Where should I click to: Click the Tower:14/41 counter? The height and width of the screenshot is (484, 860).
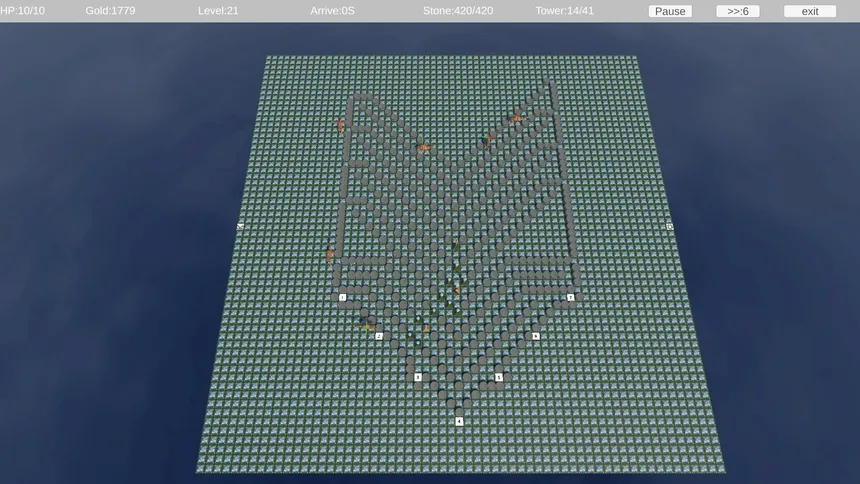coord(564,10)
